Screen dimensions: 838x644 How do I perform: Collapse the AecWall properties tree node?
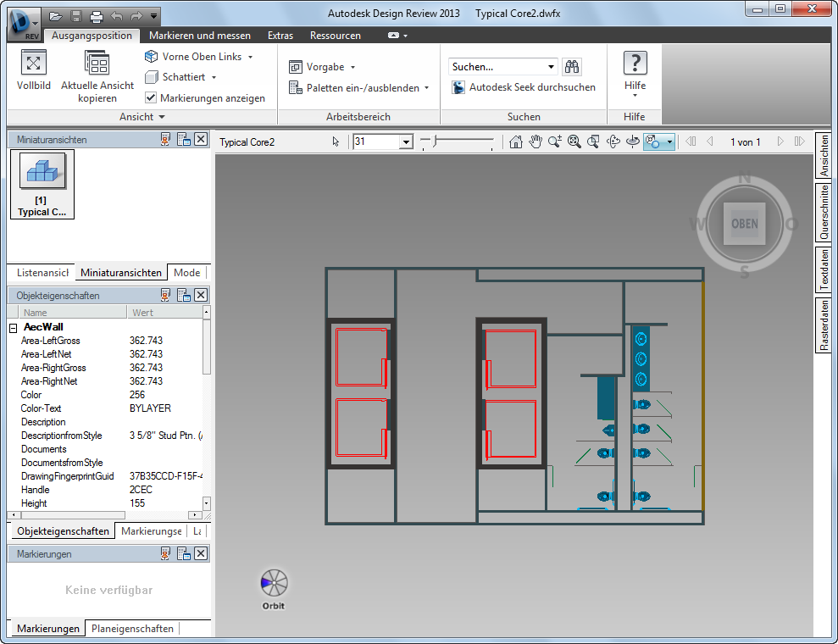[14, 328]
